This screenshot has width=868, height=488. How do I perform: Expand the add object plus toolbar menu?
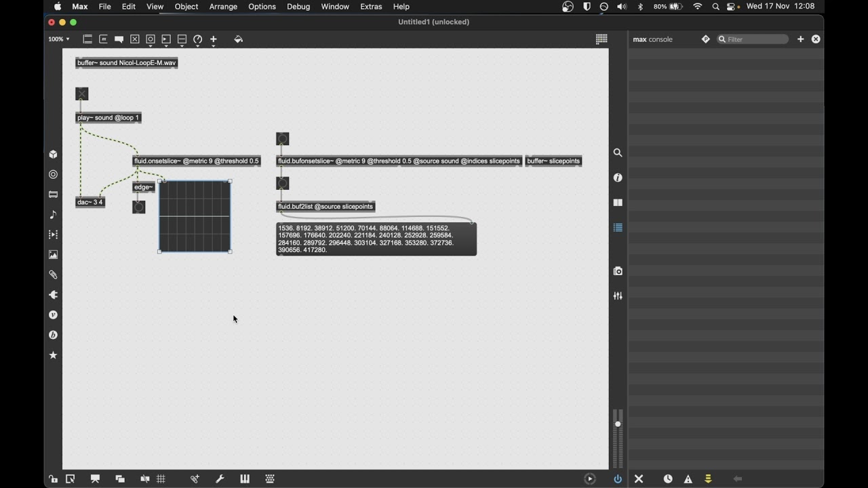(214, 40)
